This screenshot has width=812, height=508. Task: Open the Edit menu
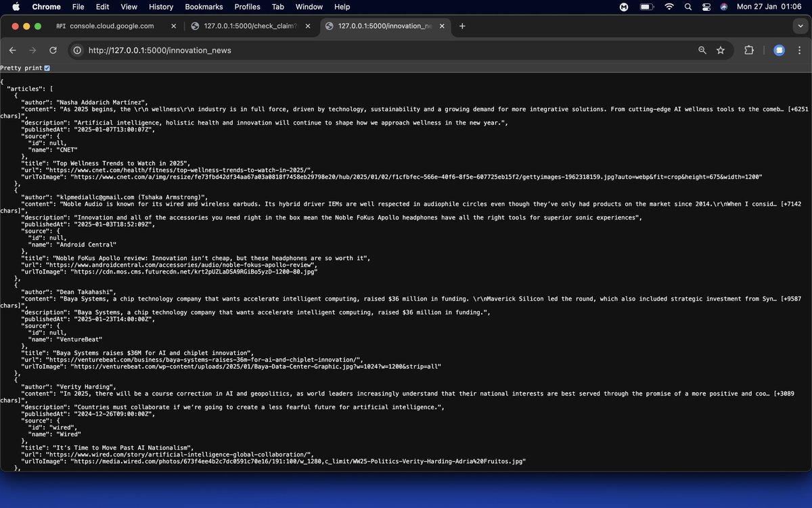coord(102,7)
